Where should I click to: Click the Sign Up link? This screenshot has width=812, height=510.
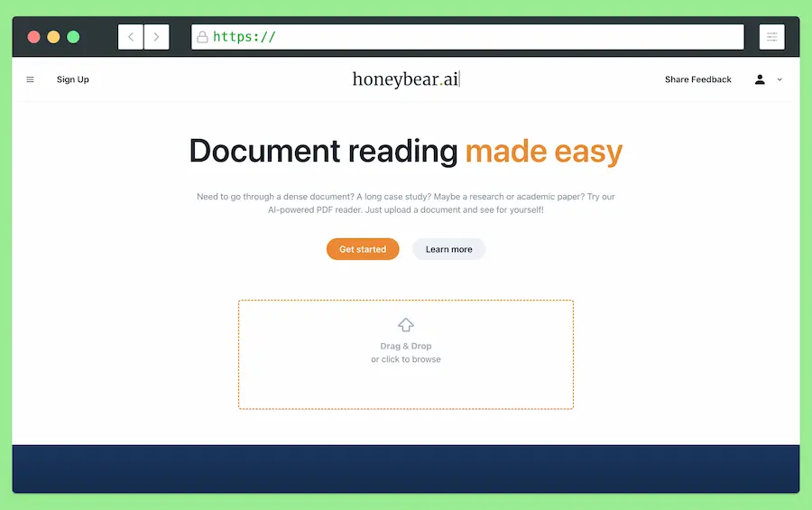pyautogui.click(x=72, y=79)
